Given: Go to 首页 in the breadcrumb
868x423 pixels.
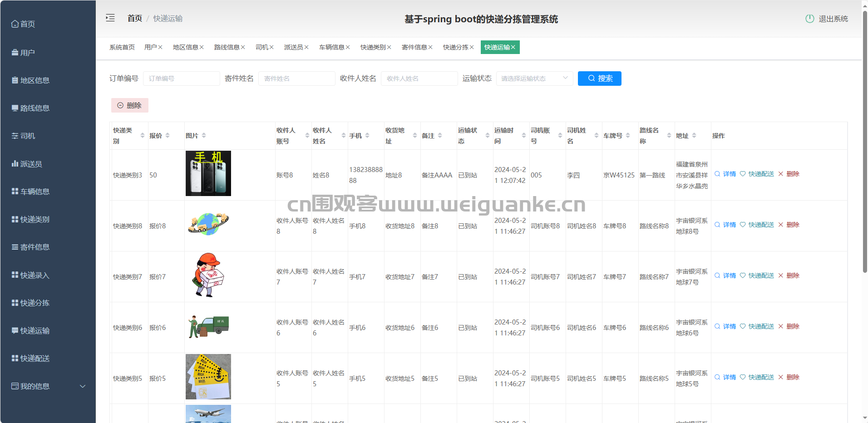Looking at the screenshot, I should [134, 19].
